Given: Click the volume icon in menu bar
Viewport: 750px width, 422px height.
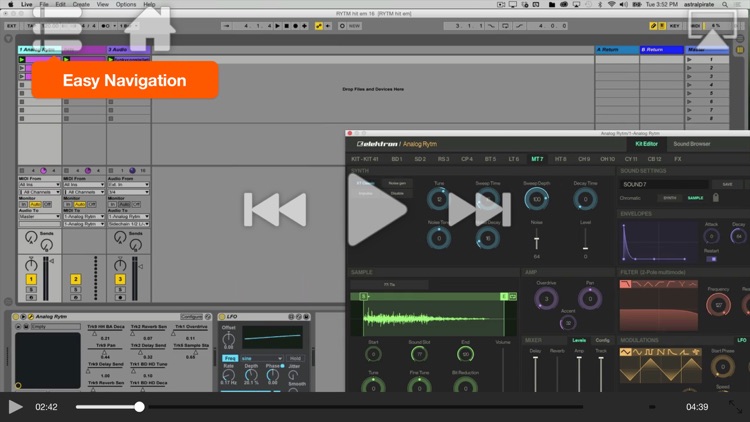Looking at the screenshot, I should (x=624, y=4).
